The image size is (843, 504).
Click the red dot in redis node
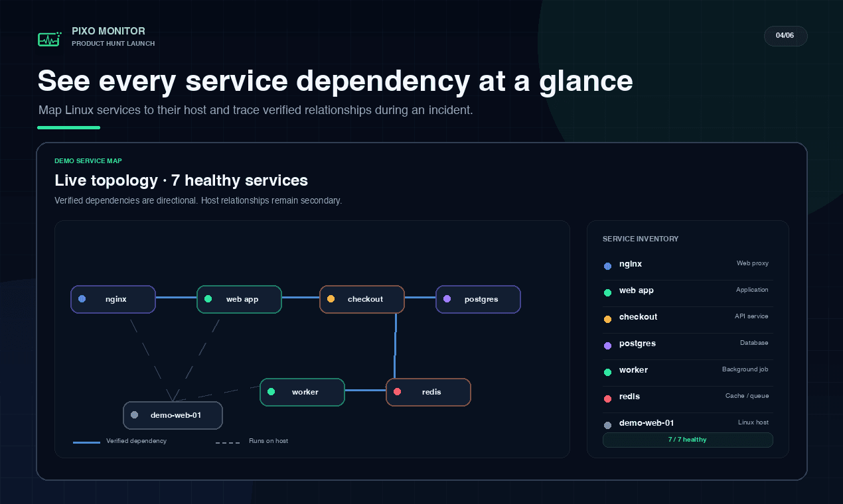pyautogui.click(x=398, y=392)
